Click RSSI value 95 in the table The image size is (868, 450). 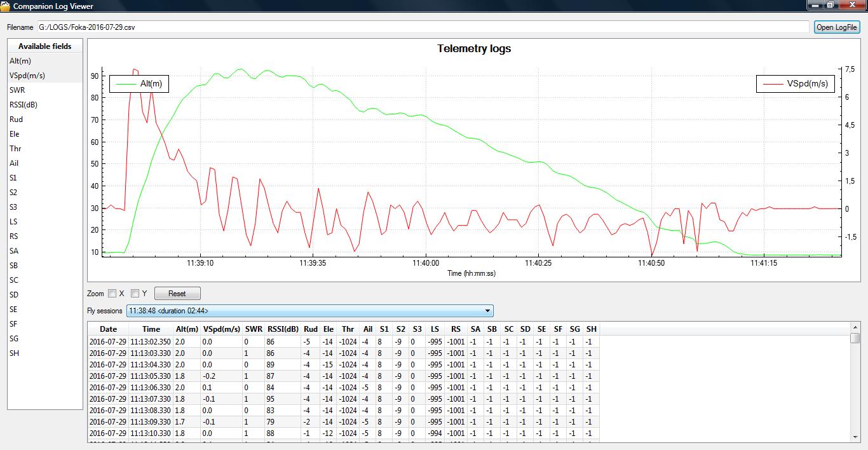(283, 399)
